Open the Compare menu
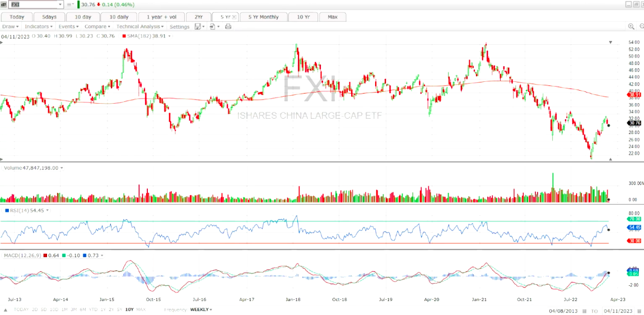The image size is (644, 315). pyautogui.click(x=98, y=26)
